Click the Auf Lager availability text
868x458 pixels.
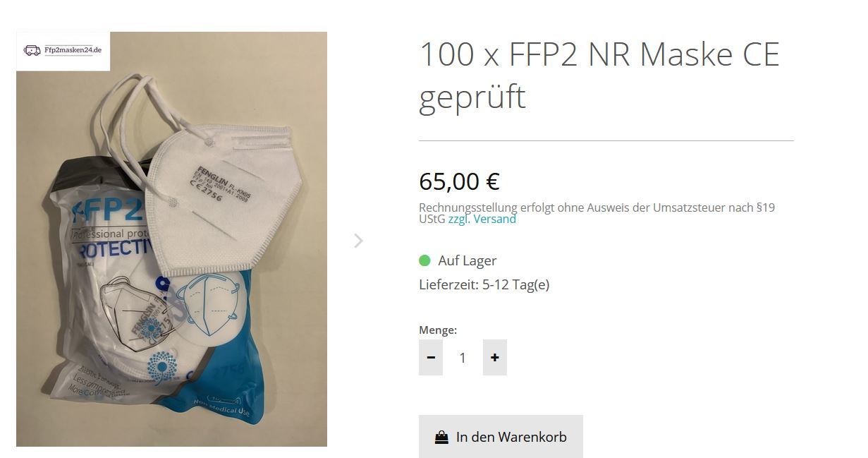[467, 260]
